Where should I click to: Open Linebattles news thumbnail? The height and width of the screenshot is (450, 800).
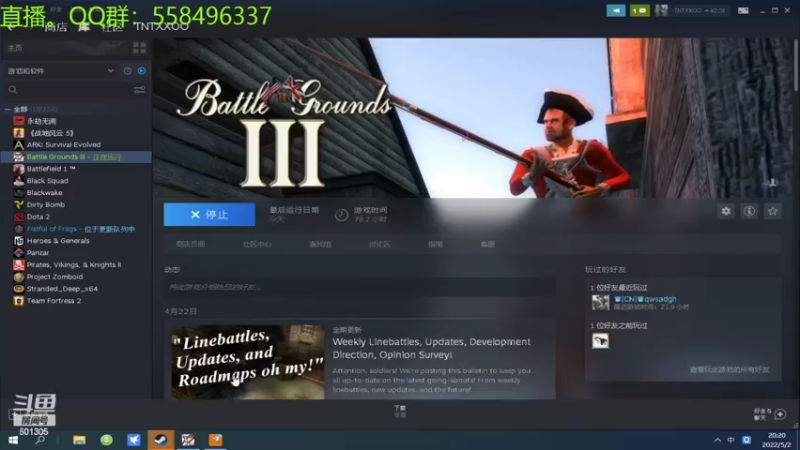pos(248,362)
